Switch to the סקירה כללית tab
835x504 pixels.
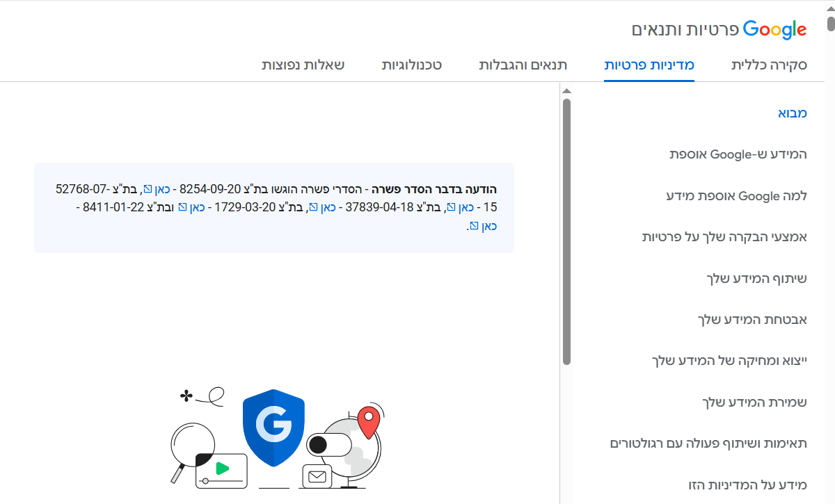(x=769, y=65)
